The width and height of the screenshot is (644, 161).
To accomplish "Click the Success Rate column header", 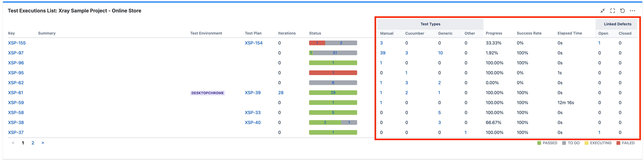I will coord(529,33).
